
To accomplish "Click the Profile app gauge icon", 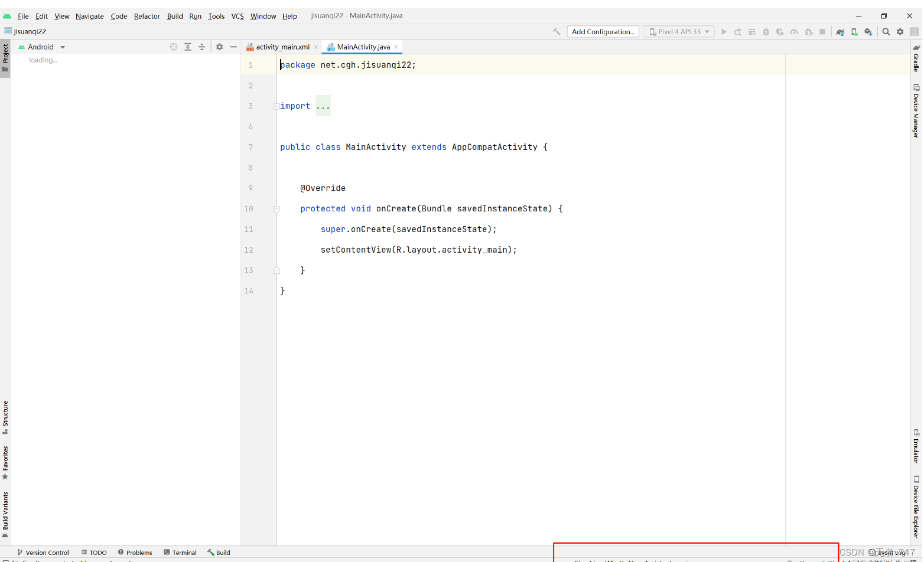I will (x=794, y=32).
